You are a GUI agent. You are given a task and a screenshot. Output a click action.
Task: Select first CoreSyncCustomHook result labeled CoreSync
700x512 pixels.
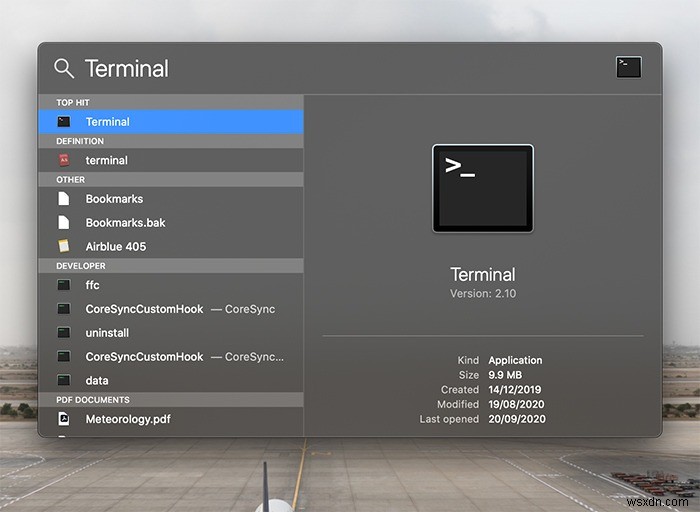click(171, 309)
